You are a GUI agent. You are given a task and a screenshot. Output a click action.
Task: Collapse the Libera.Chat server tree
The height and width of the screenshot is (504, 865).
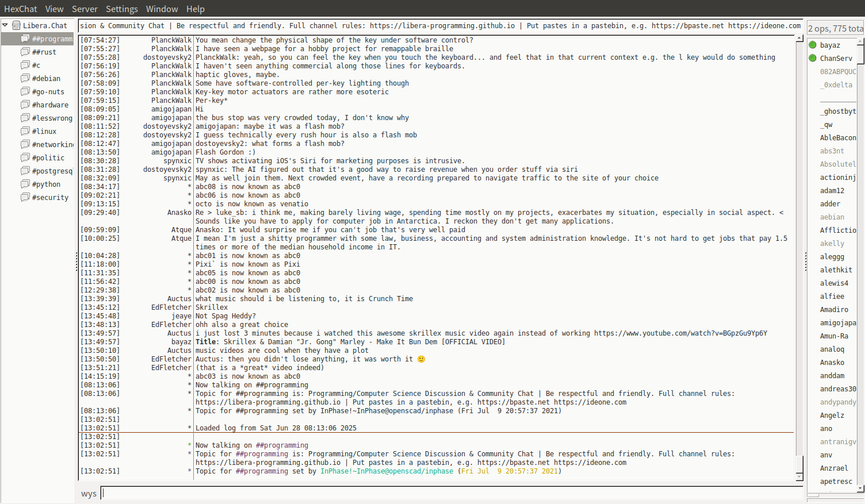pos(5,25)
